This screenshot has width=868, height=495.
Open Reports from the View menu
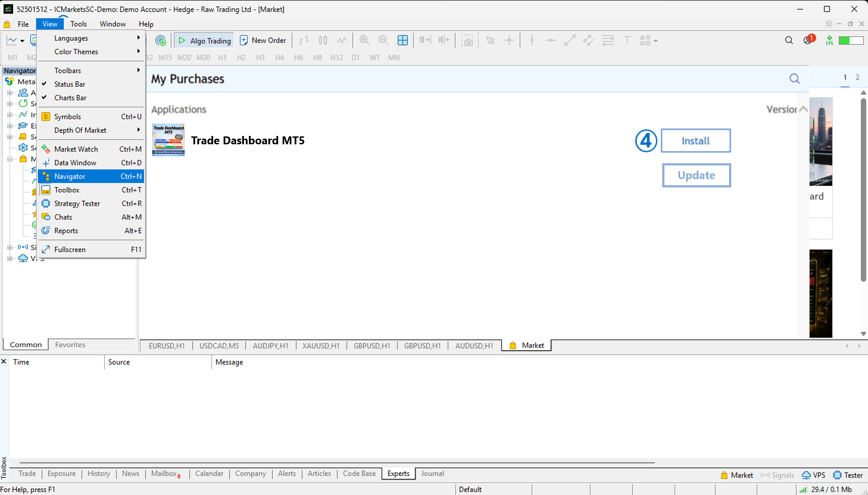coord(91,231)
